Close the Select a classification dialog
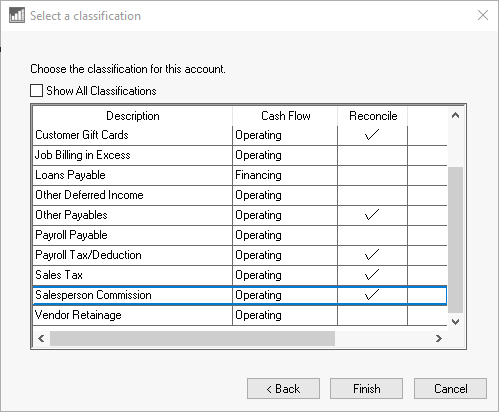 [483, 15]
